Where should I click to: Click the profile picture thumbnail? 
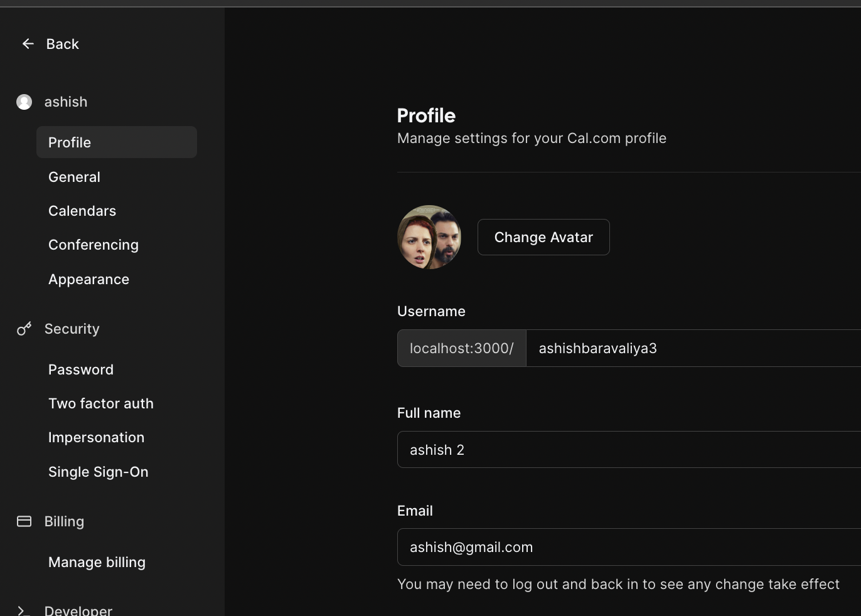click(x=429, y=237)
